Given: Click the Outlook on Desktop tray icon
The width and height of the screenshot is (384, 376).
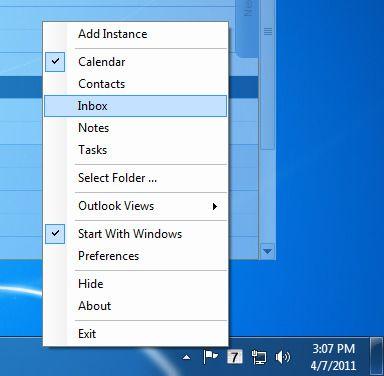Looking at the screenshot, I should [235, 357].
